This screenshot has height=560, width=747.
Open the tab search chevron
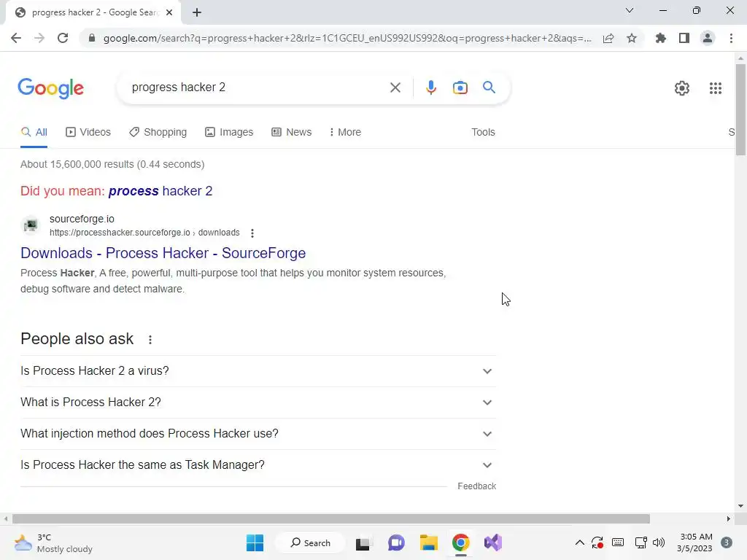[630, 10]
